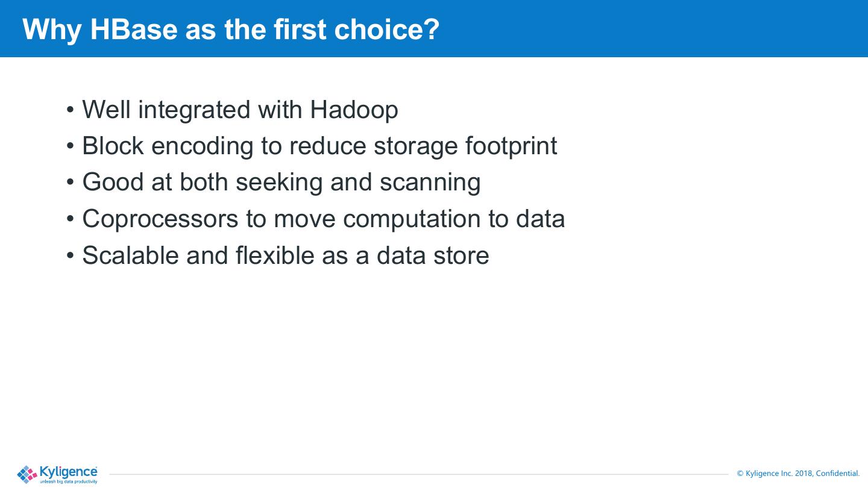The width and height of the screenshot is (868, 488).
Task: Click the Kyligence diamond logo icon
Action: tap(27, 474)
